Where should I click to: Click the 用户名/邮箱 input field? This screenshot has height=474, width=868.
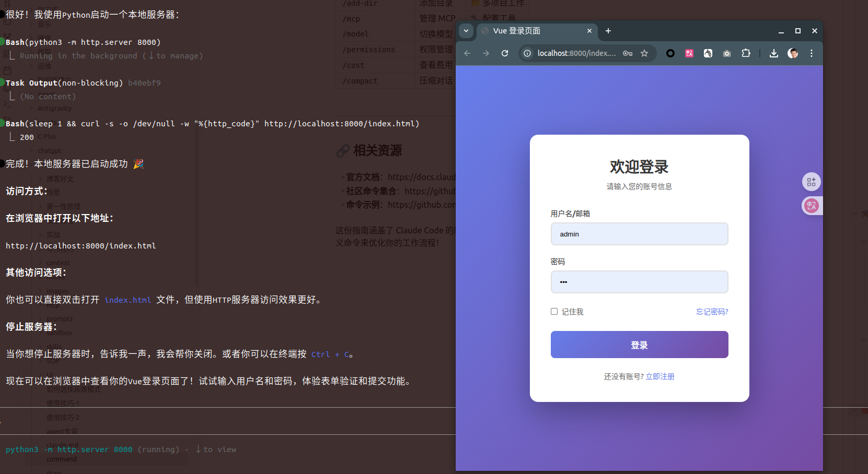tap(639, 234)
